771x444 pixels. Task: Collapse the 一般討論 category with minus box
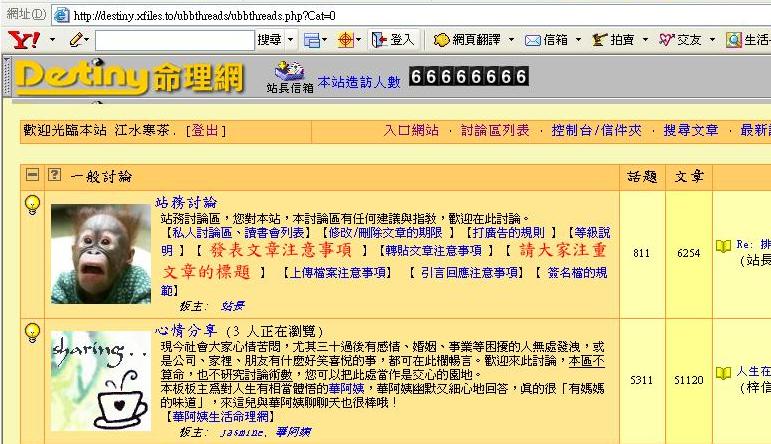(x=32, y=176)
